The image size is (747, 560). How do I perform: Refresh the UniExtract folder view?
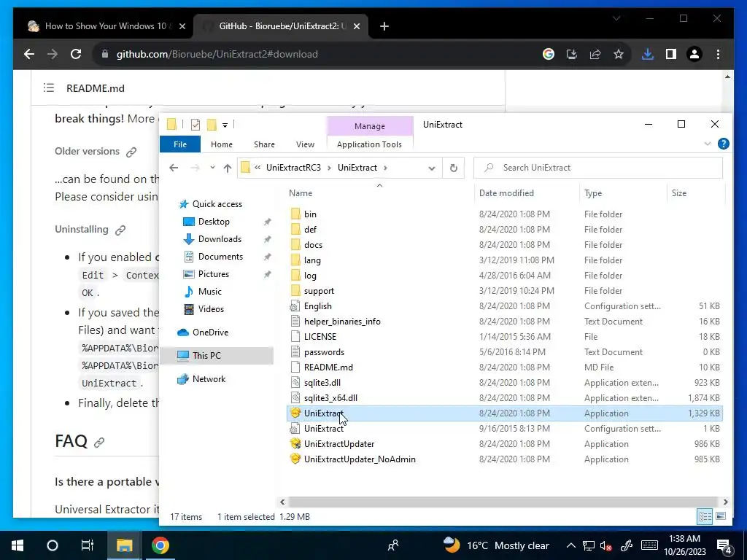[454, 168]
